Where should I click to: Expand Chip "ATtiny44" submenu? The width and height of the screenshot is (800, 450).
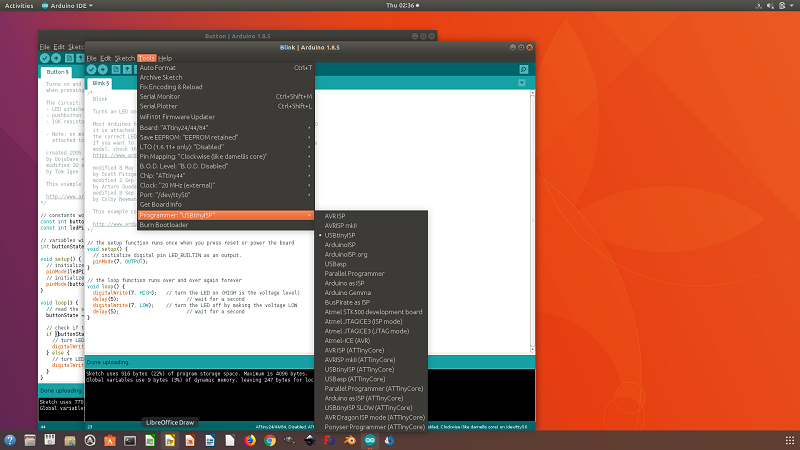pyautogui.click(x=226, y=176)
